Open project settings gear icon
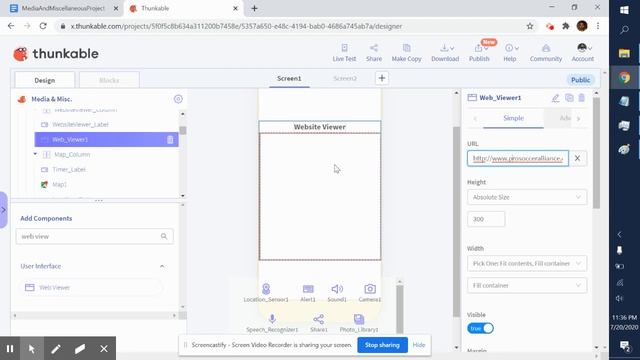Image resolution: width=640 pixels, height=360 pixels. [178, 99]
